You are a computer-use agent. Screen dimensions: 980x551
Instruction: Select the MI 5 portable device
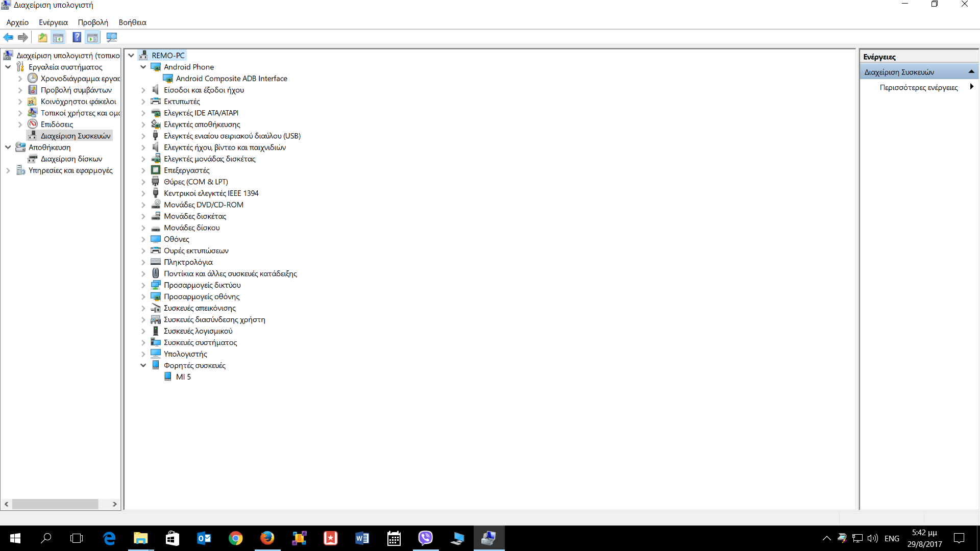pyautogui.click(x=183, y=377)
